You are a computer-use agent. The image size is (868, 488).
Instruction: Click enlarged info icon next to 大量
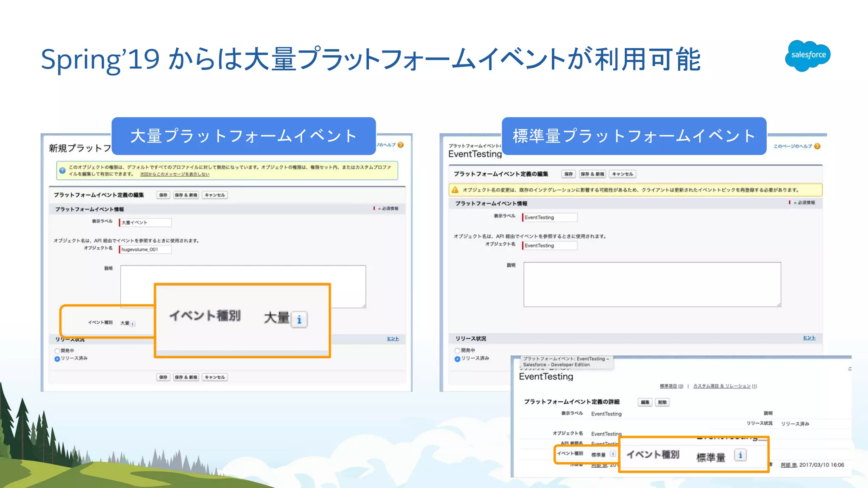pos(299,319)
